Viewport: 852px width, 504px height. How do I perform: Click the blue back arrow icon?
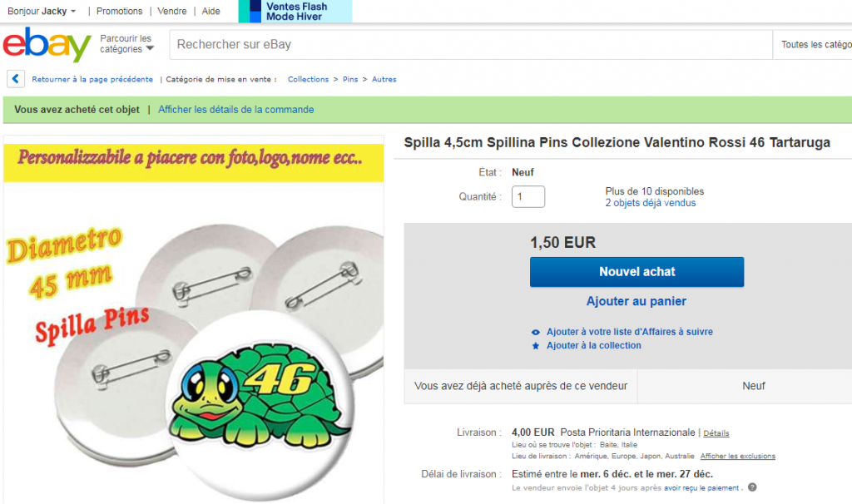tap(16, 79)
